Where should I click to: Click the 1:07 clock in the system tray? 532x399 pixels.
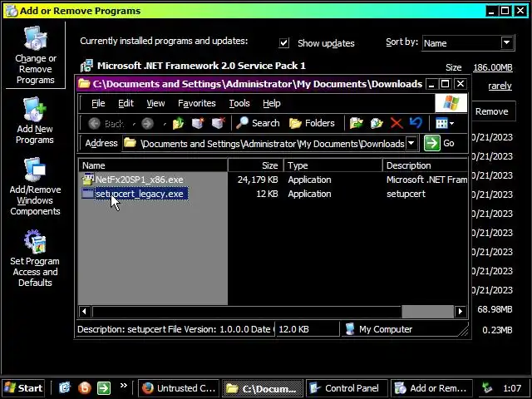512,388
